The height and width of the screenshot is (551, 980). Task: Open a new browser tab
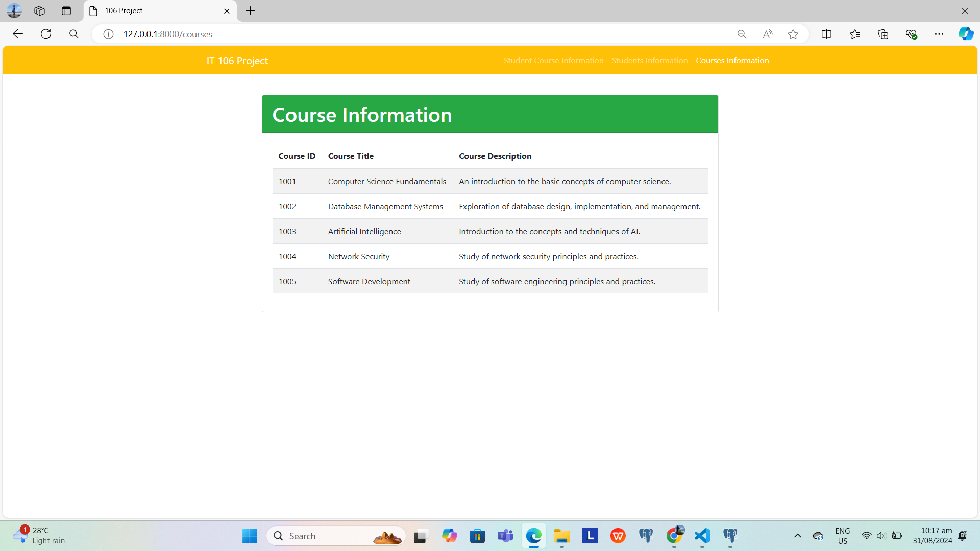(250, 11)
